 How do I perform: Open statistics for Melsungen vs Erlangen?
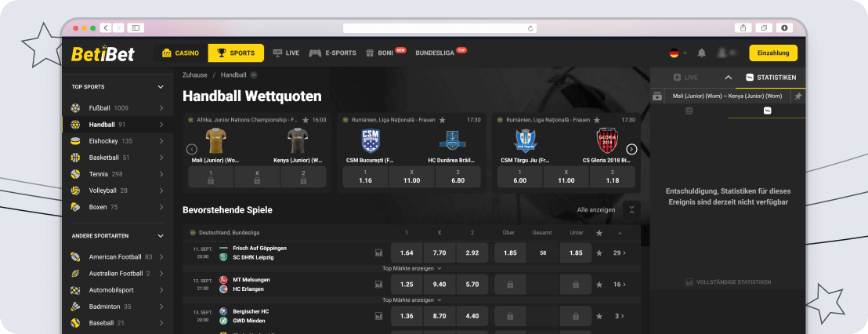pos(378,285)
